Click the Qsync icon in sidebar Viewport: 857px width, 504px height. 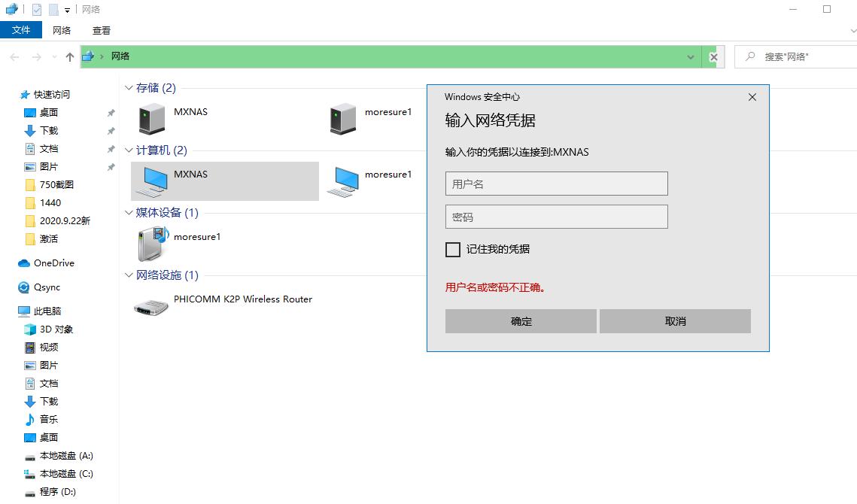(23, 287)
